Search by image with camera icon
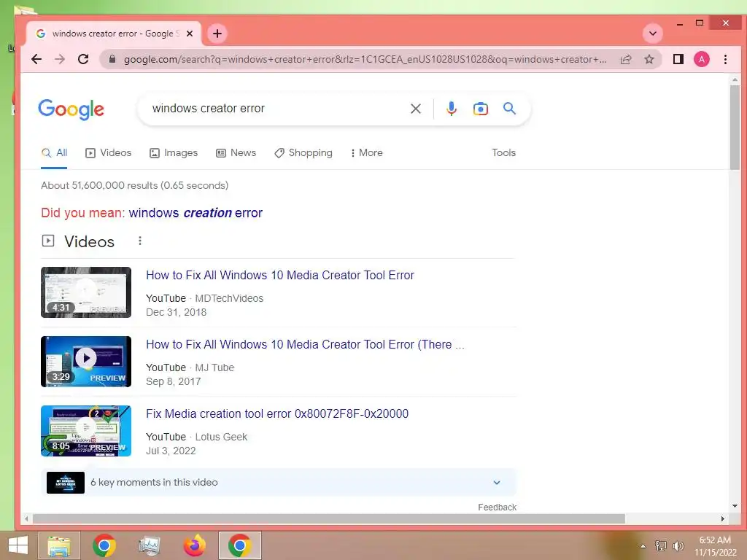747x560 pixels. [480, 109]
